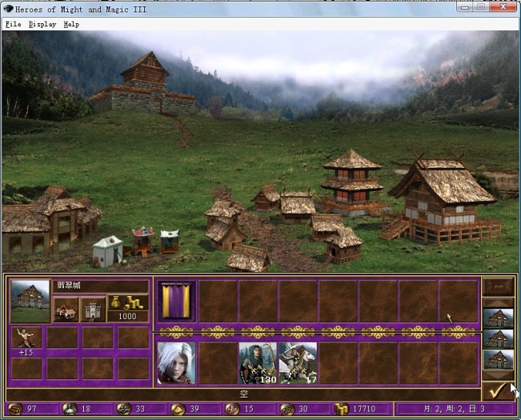This screenshot has width=521, height=420.
Task: Click the white tent in the marketplace
Action: click(107, 251)
